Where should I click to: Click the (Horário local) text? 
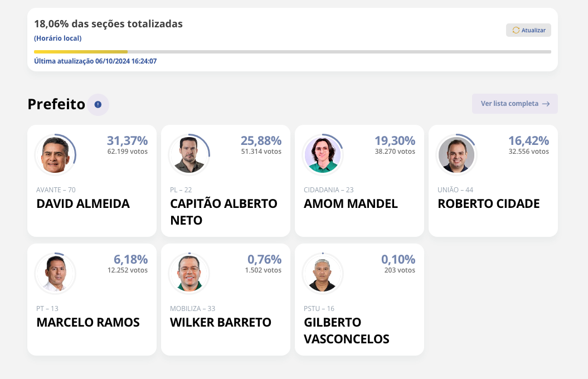(58, 38)
